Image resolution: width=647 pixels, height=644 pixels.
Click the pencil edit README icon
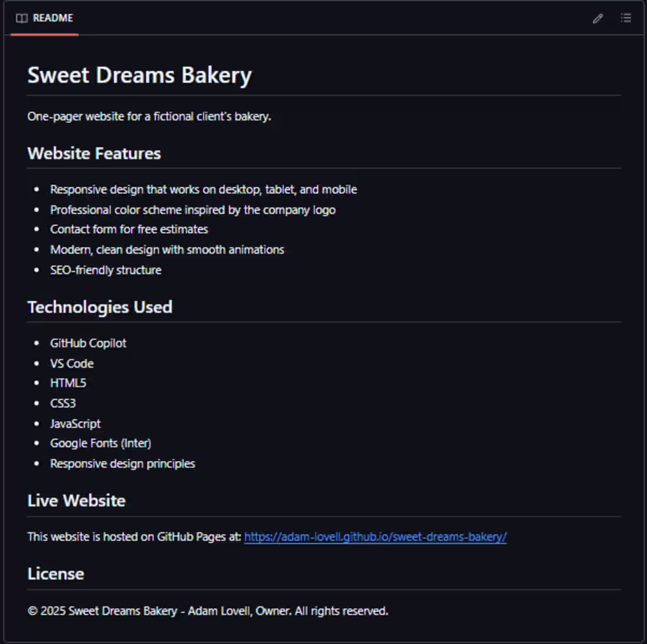(x=598, y=19)
